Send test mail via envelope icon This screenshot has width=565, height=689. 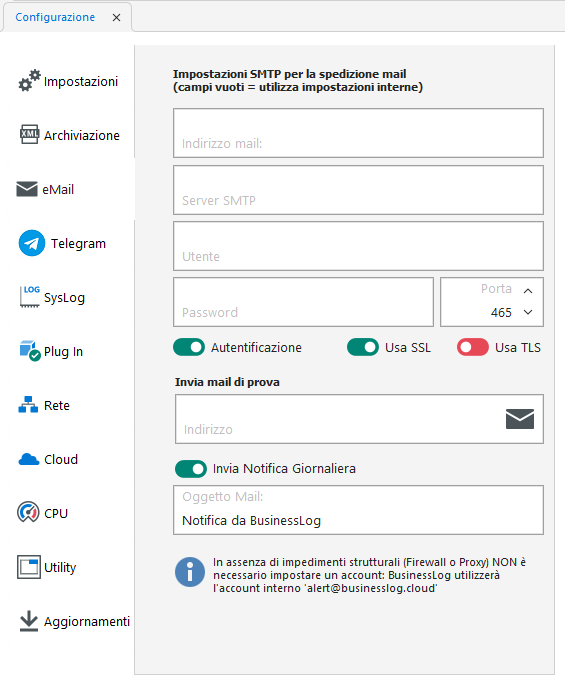point(520,419)
